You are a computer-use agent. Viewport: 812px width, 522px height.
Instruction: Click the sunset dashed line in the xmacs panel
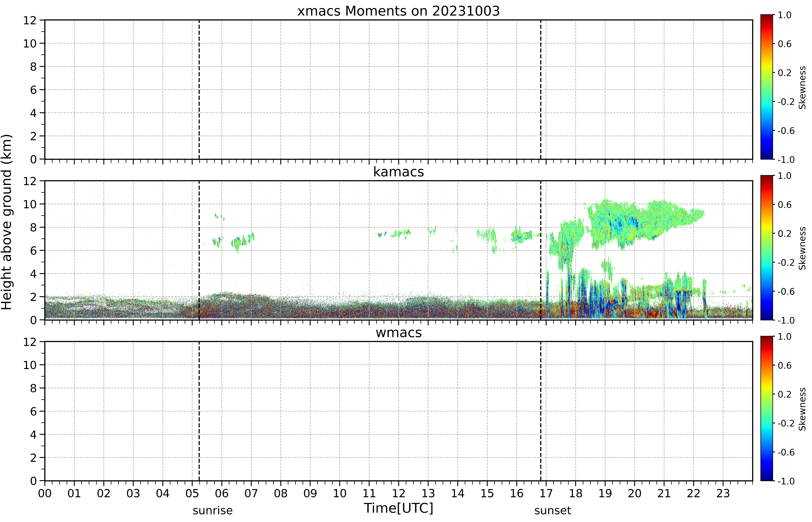coord(541,90)
